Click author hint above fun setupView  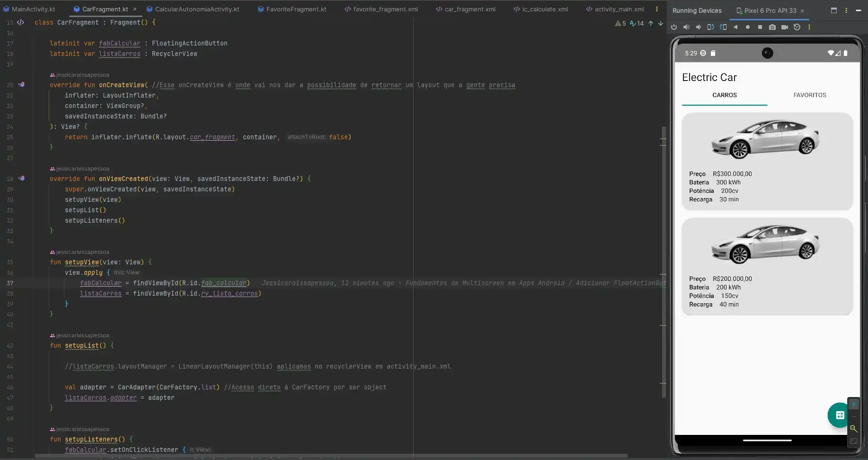[80, 252]
